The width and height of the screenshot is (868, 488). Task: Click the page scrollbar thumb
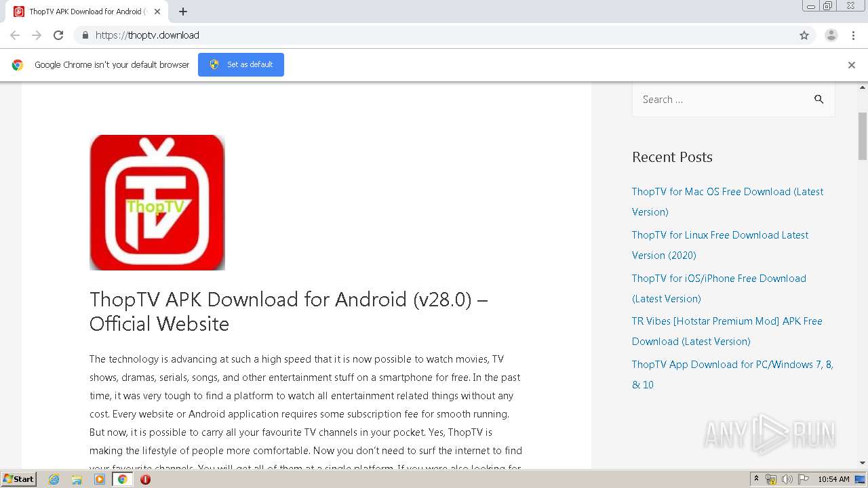(863, 136)
